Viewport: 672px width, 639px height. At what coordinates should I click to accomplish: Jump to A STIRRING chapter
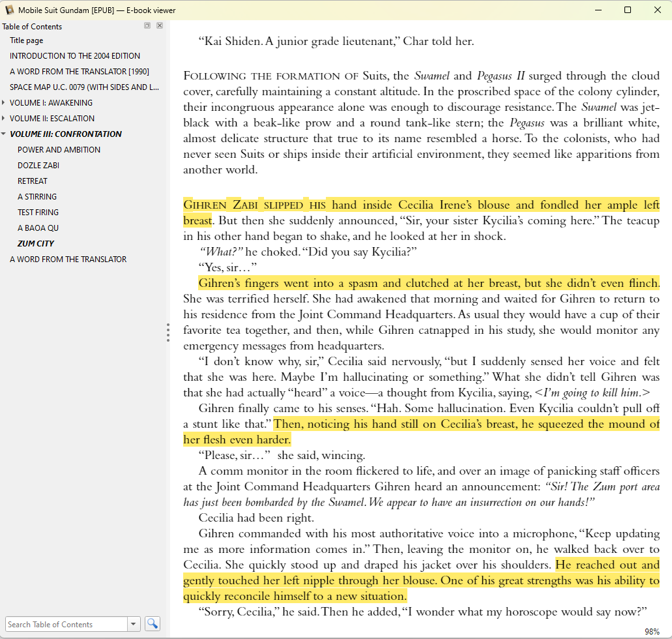coord(37,197)
